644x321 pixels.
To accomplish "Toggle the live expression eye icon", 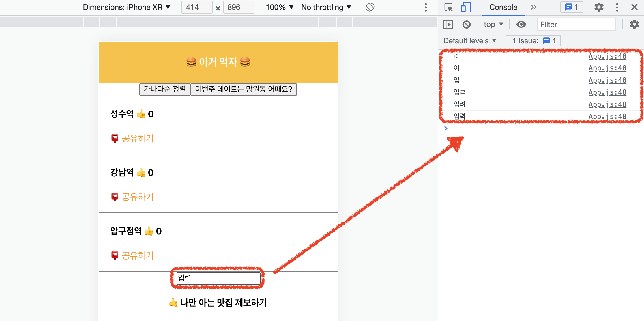I will point(521,25).
